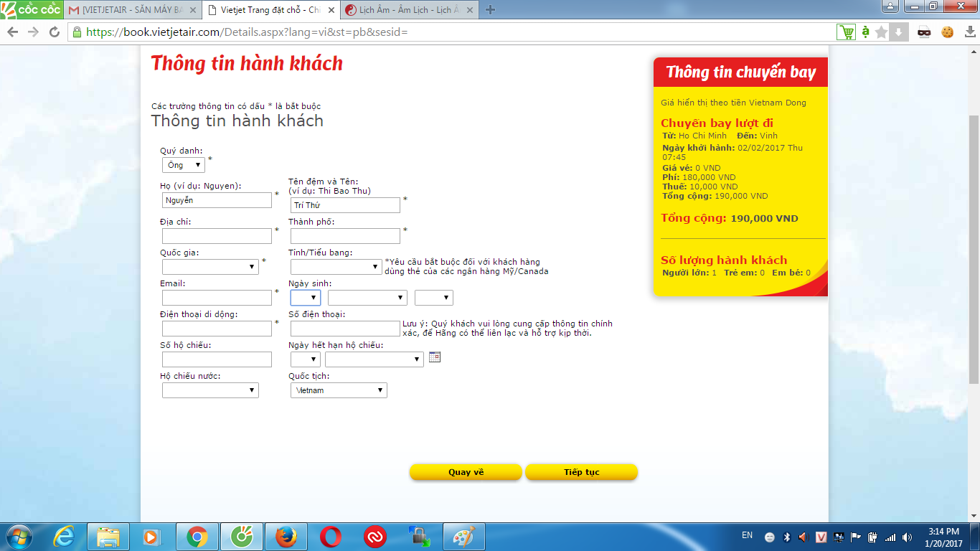Select the Vietjet Trang đặt chỗ tab
Image resolution: width=980 pixels, height=551 pixels.
coord(271,10)
